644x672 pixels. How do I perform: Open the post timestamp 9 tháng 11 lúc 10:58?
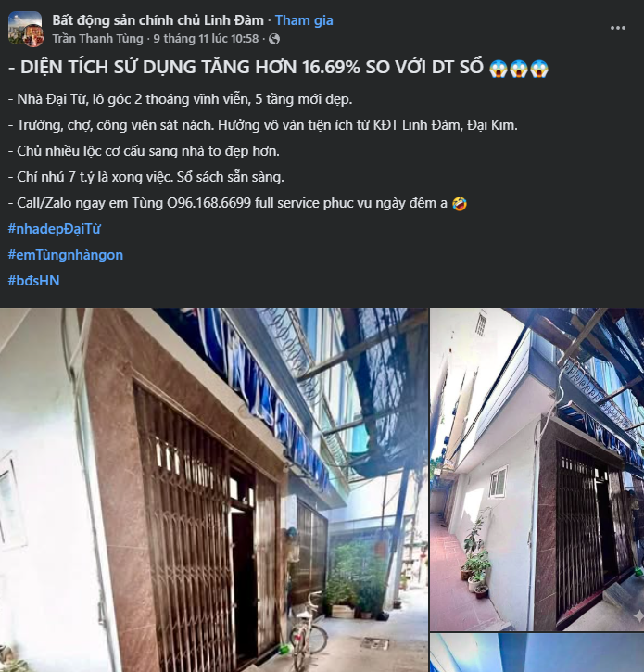[x=206, y=39]
